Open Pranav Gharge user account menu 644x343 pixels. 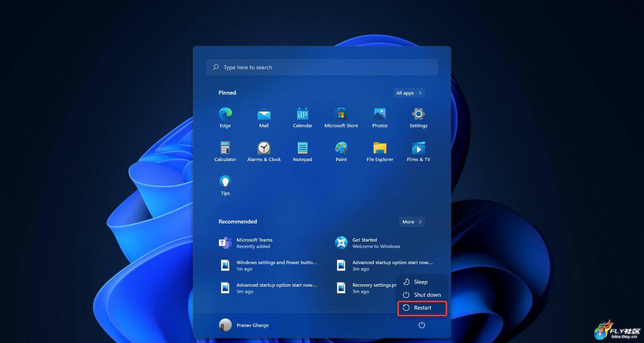point(244,325)
